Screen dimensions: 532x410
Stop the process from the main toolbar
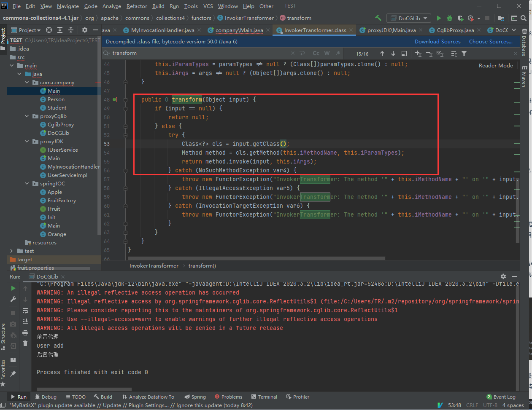click(x=487, y=18)
